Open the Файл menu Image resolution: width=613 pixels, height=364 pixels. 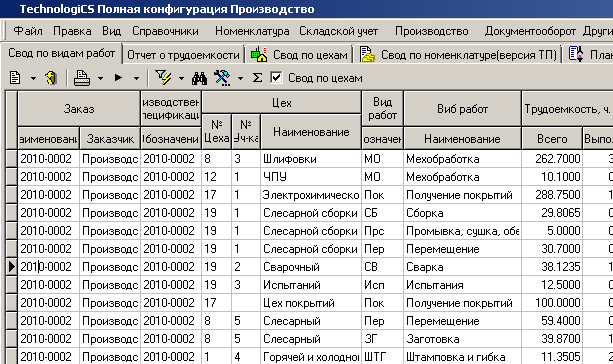pos(28,31)
